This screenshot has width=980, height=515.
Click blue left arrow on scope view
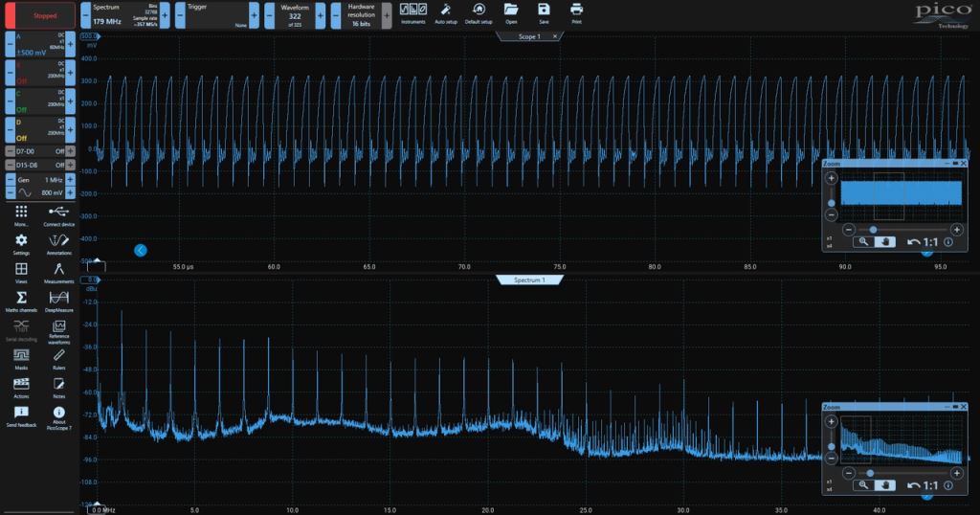[141, 250]
